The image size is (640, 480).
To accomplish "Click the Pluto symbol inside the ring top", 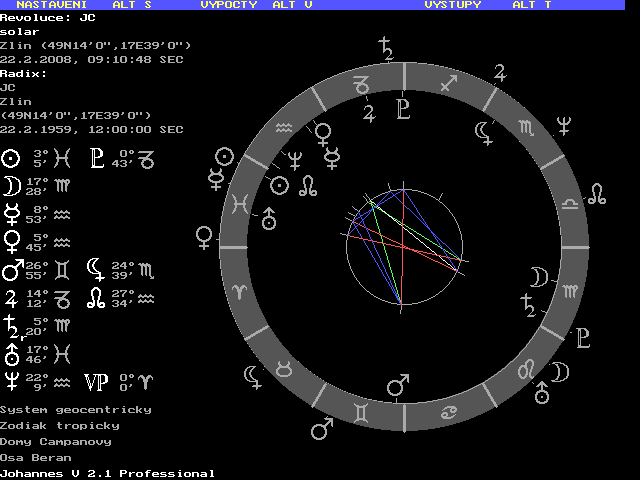I will (402, 109).
